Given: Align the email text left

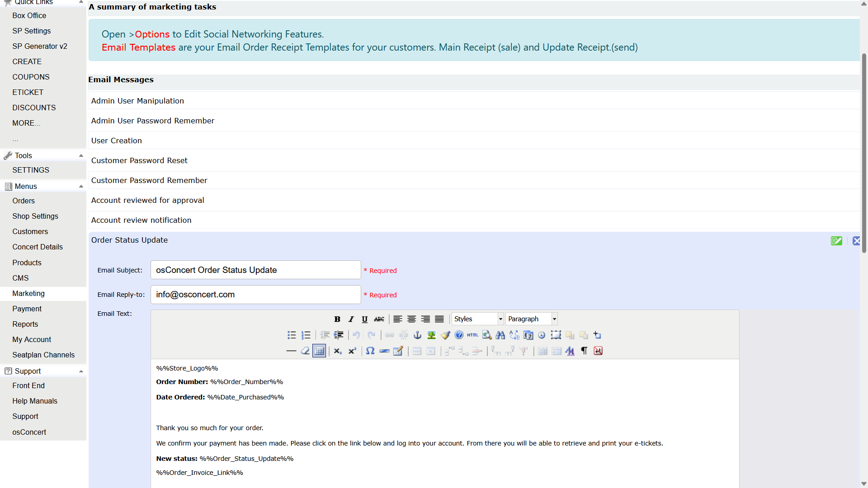Looking at the screenshot, I should 398,319.
